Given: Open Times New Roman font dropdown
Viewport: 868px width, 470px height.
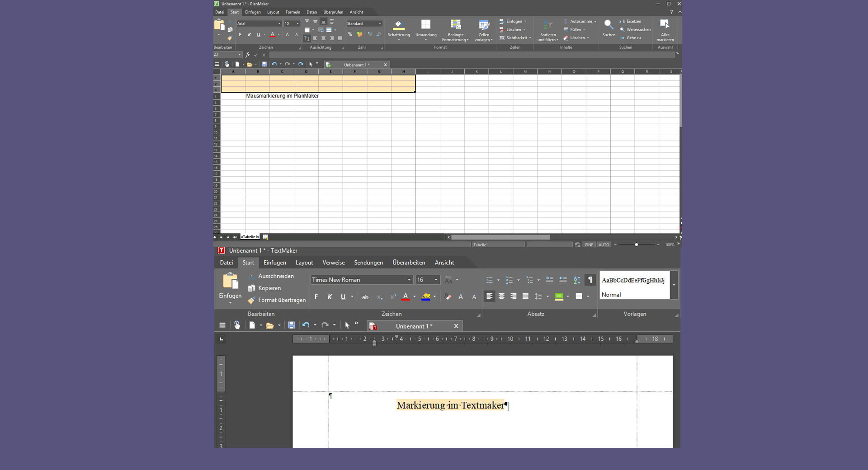Looking at the screenshot, I should [409, 280].
